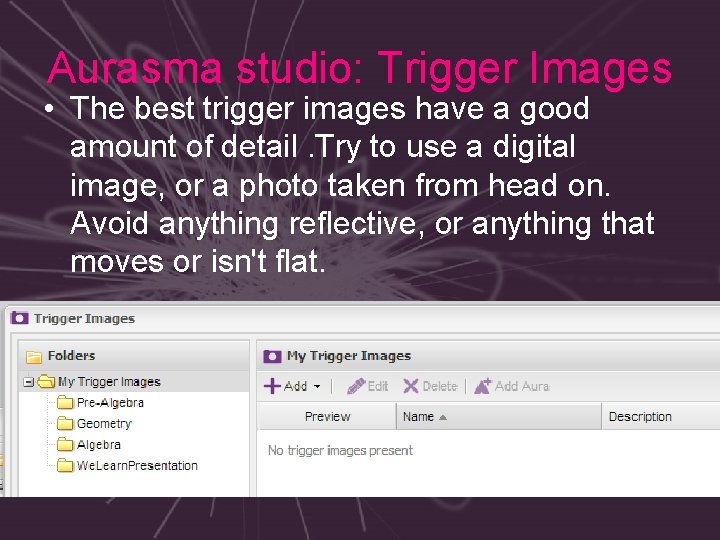Open the Add dropdown arrow
The image size is (720, 540).
pos(317,387)
